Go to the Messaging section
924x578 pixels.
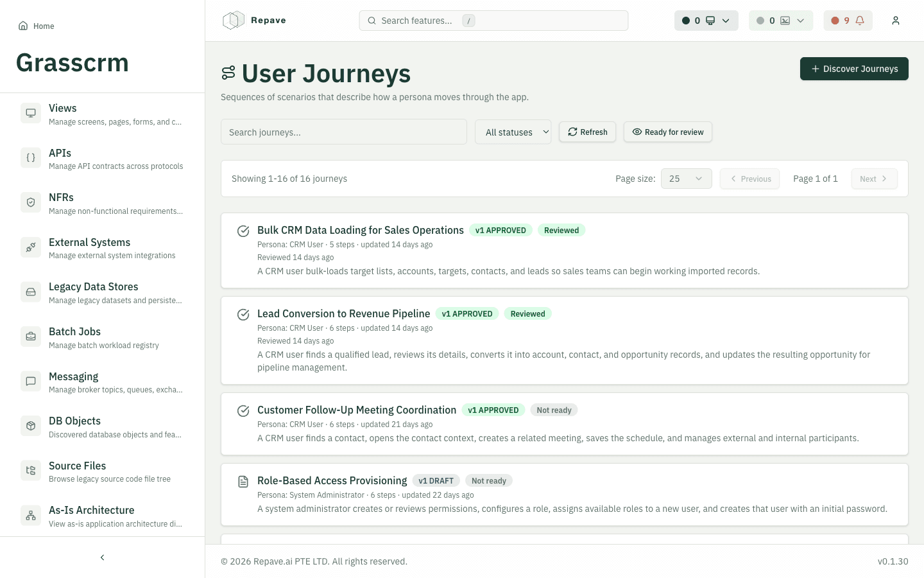point(103,381)
